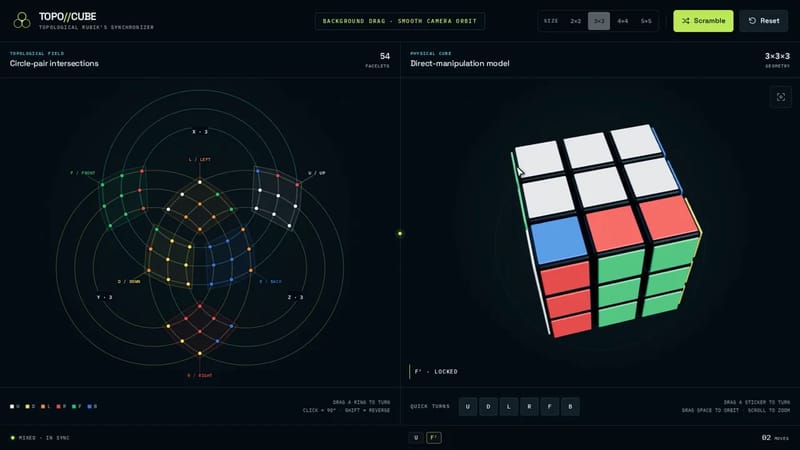Click the 'Circle-pair intersections' heading
Viewport: 800px width, 450px height.
coord(54,63)
